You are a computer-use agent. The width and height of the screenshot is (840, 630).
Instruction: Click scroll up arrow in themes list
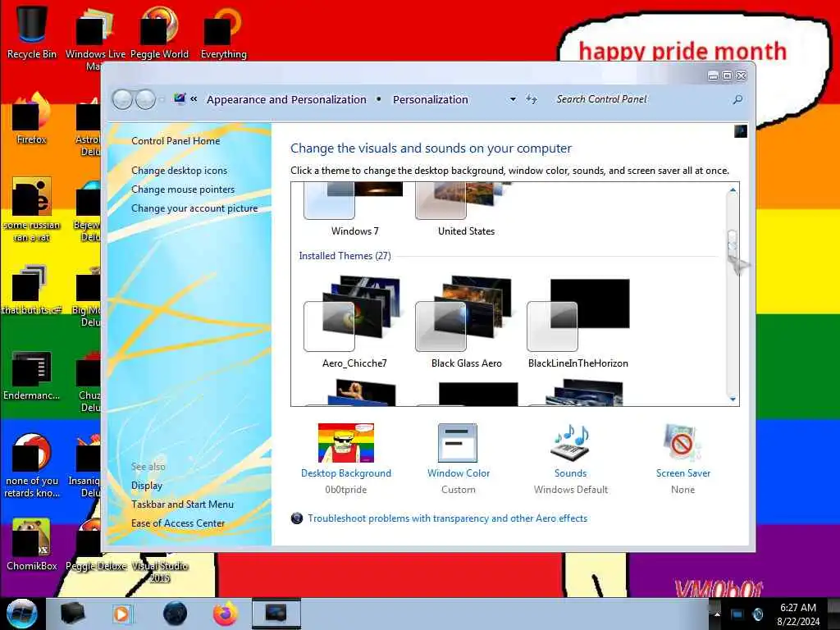pos(733,190)
